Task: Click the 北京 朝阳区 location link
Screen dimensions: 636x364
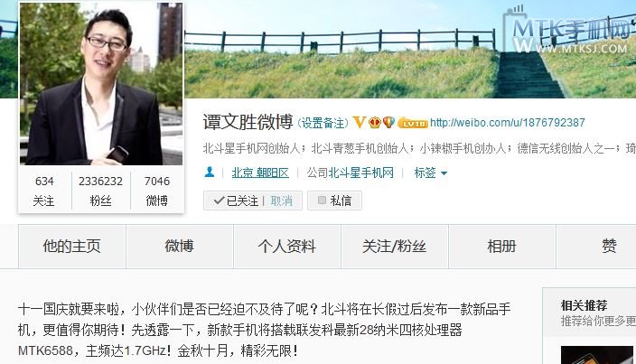Action: pyautogui.click(x=260, y=173)
